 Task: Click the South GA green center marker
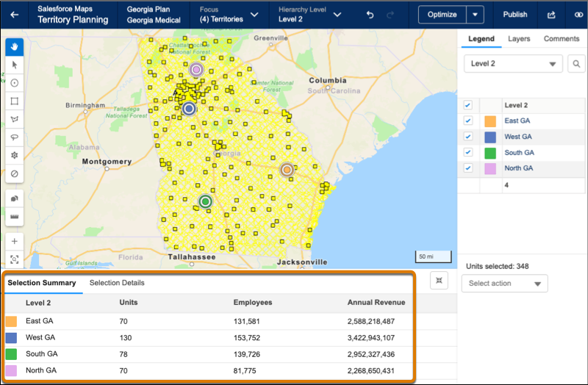pyautogui.click(x=205, y=202)
